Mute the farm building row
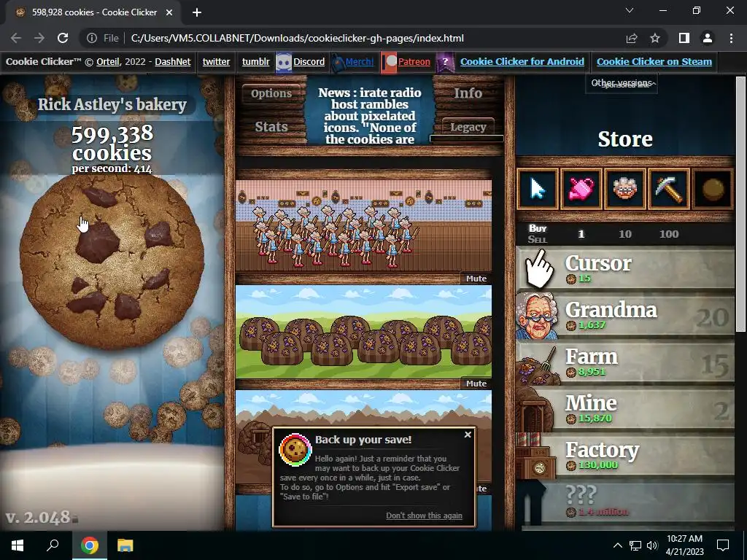 (476, 384)
